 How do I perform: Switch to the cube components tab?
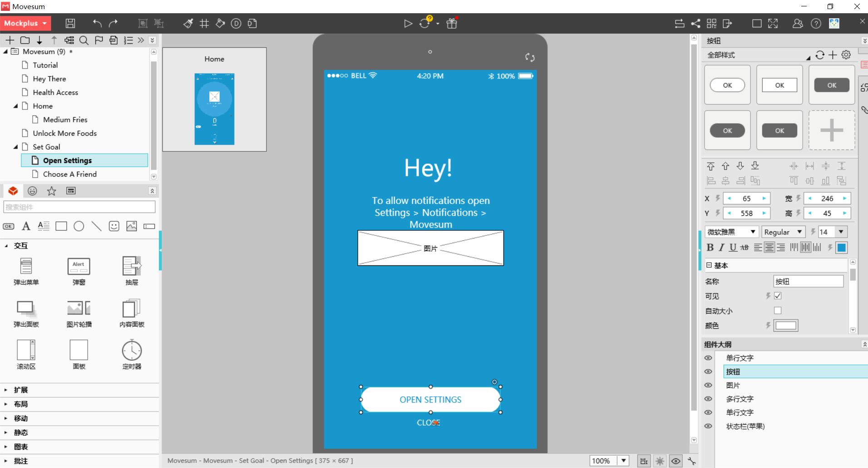[x=13, y=191]
